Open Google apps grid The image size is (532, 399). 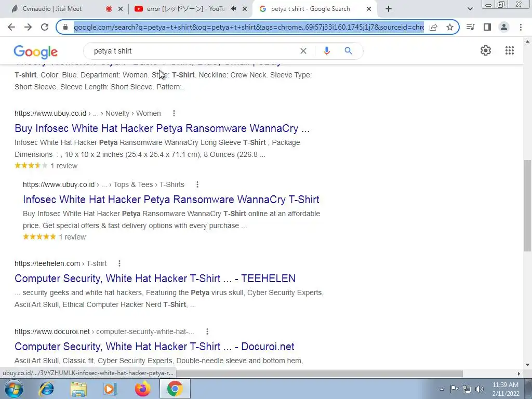coord(510,50)
